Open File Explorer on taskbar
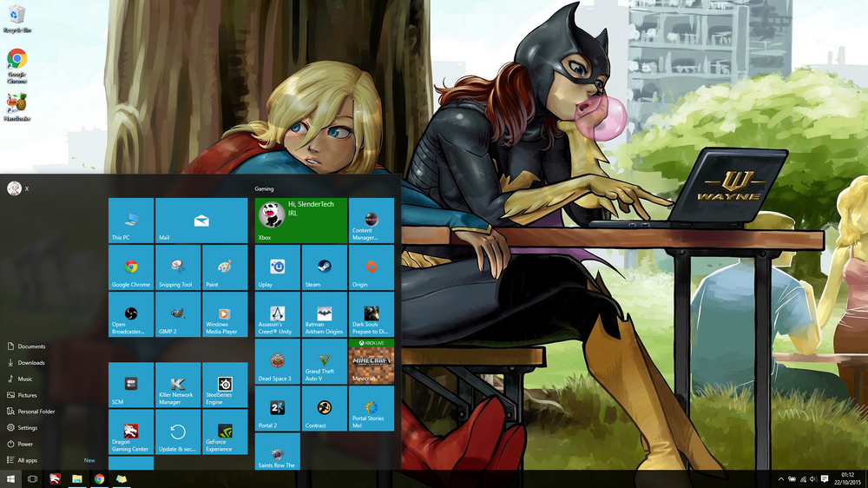Screen dimensions: 868x488 pos(77,479)
